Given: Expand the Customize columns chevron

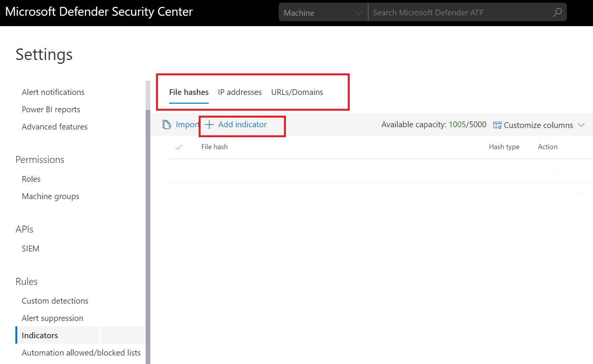Looking at the screenshot, I should (581, 125).
